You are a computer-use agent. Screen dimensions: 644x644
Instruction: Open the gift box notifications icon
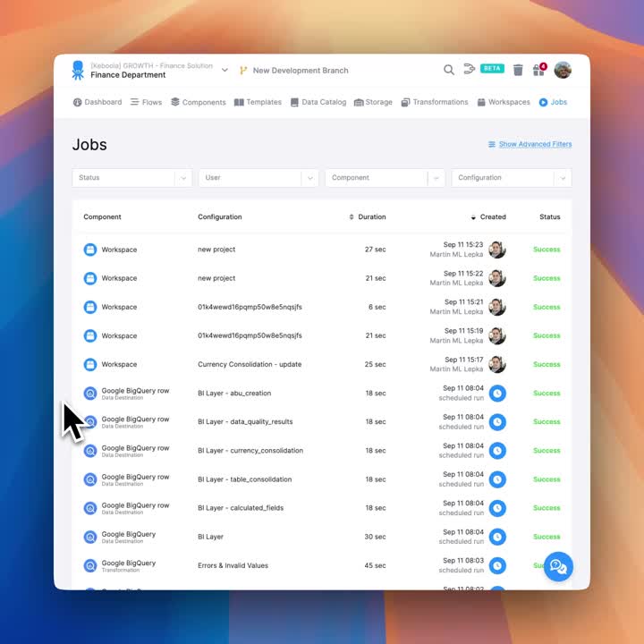(539, 70)
